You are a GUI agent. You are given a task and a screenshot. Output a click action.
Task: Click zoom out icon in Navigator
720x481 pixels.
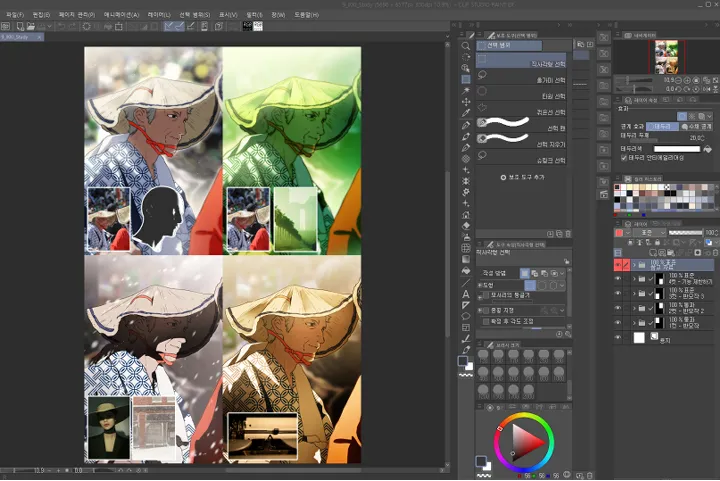[678, 80]
